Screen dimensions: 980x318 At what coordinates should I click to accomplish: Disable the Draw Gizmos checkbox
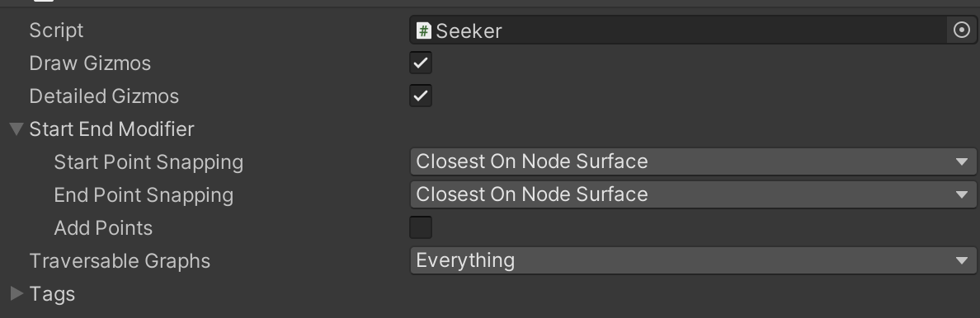pos(421,63)
